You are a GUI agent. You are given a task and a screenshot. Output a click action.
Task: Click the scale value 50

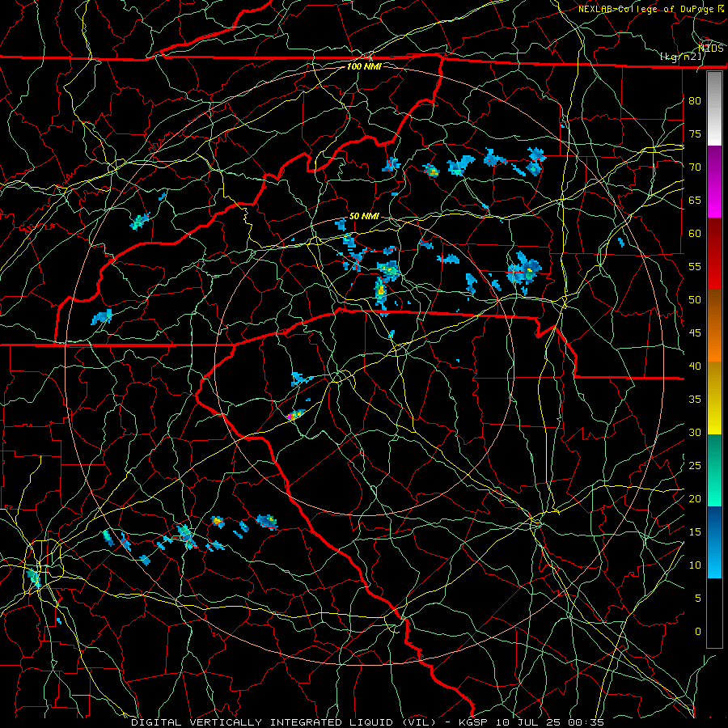pyautogui.click(x=695, y=300)
